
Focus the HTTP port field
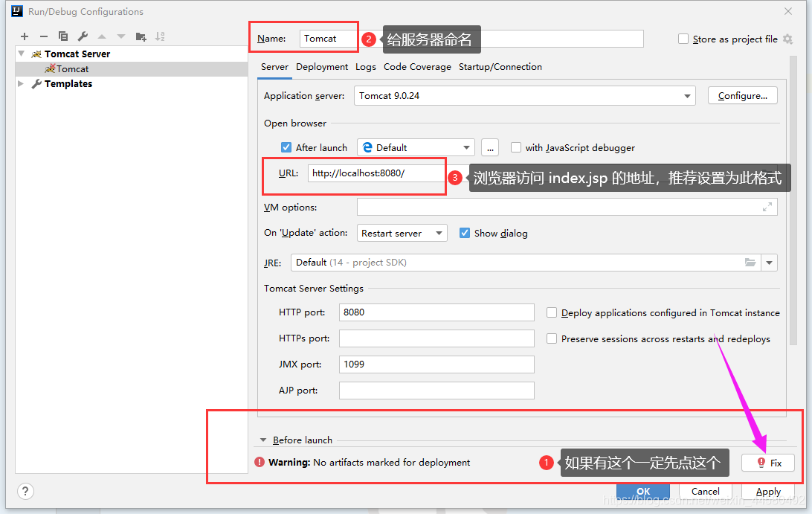436,312
